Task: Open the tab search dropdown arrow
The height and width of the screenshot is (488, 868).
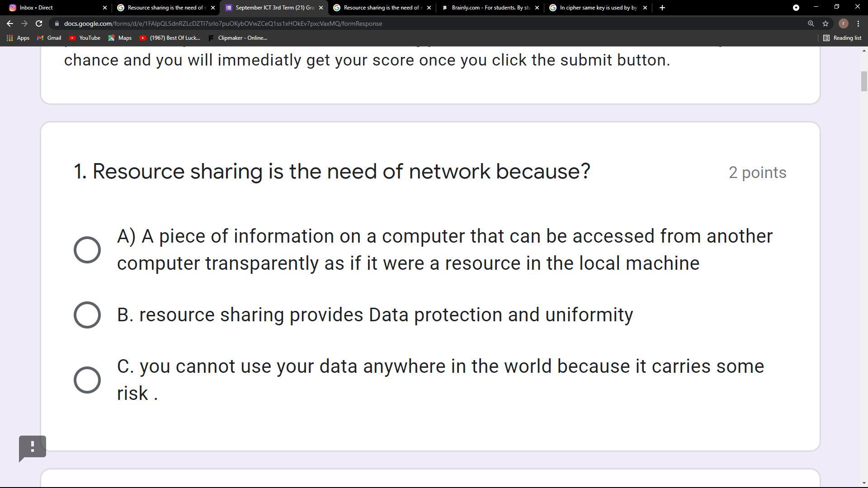Action: 796,8
